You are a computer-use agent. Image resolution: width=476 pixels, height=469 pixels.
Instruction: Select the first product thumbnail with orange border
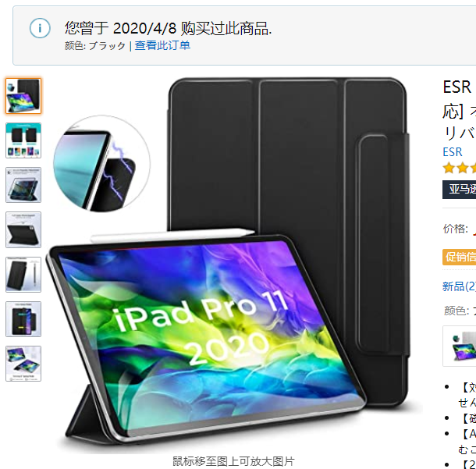click(23, 96)
